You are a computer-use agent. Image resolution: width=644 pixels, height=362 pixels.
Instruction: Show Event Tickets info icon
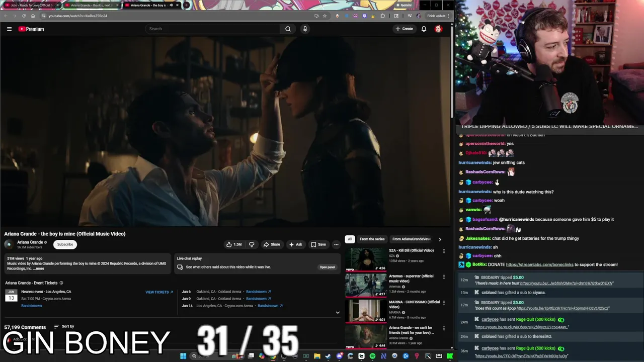[61, 283]
